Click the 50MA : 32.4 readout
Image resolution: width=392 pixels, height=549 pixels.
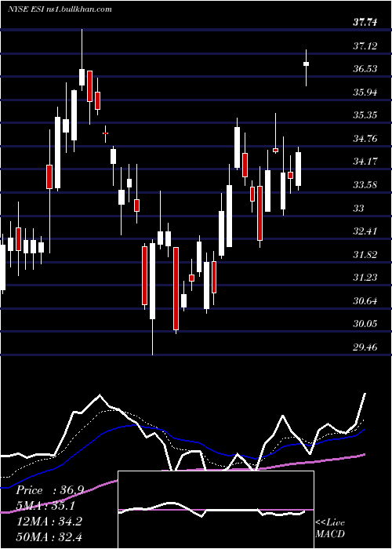[49, 536]
